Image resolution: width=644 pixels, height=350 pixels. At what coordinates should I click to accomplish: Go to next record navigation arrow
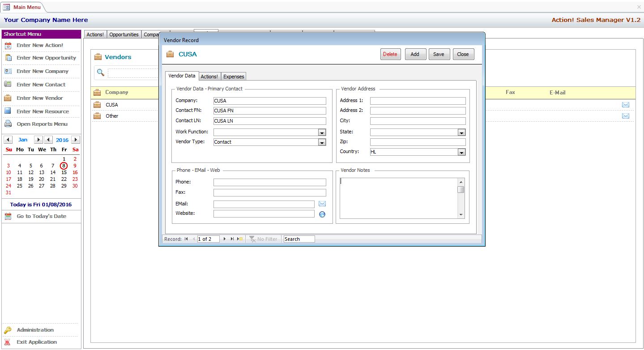coord(225,239)
